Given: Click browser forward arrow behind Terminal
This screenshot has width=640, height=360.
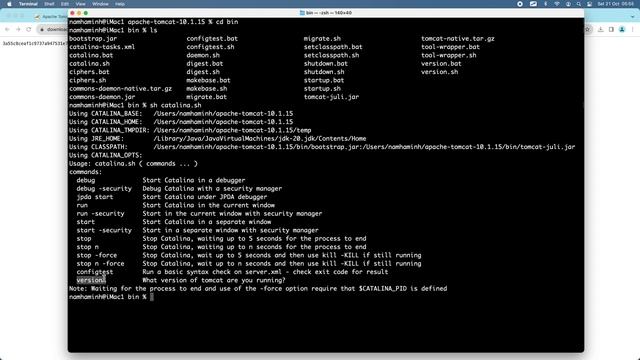Looking at the screenshot, I should click(x=18, y=29).
